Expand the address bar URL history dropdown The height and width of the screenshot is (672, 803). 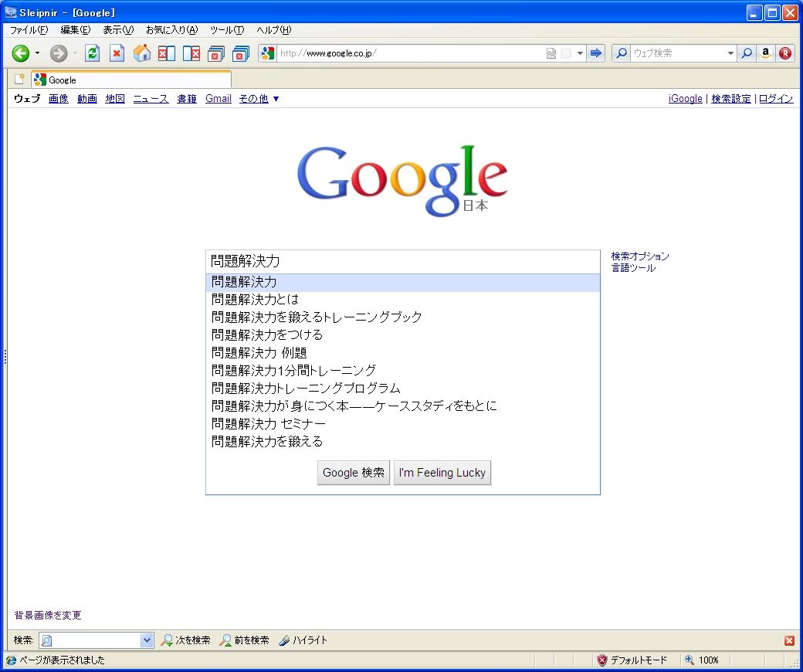(x=580, y=53)
